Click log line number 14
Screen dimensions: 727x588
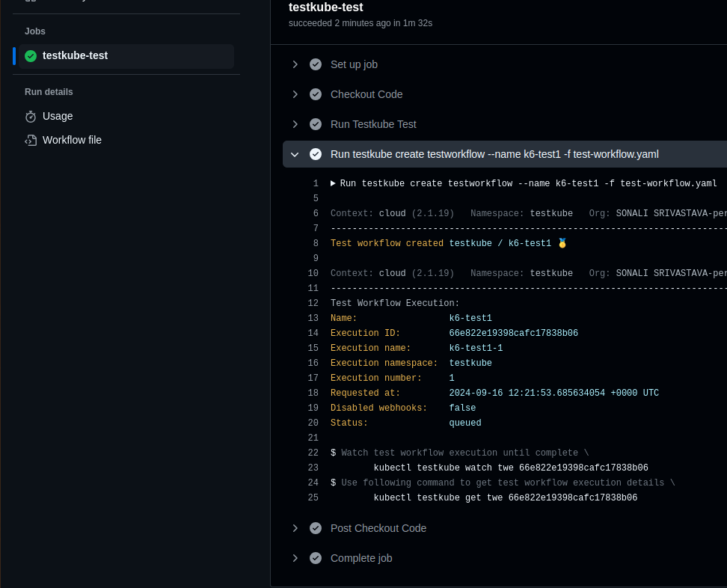pos(313,333)
